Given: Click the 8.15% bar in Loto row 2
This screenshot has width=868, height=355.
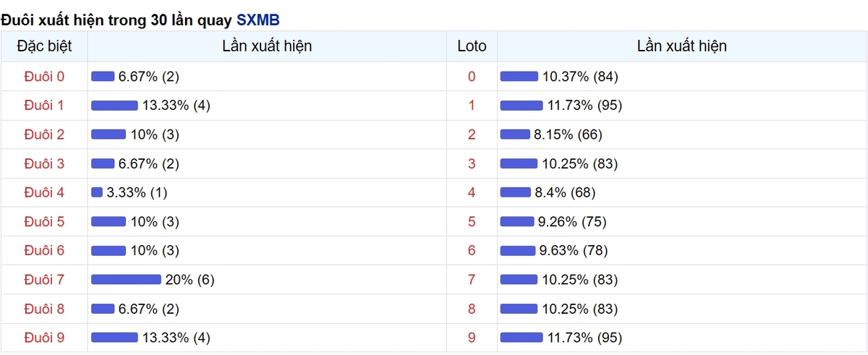Looking at the screenshot, I should [515, 134].
